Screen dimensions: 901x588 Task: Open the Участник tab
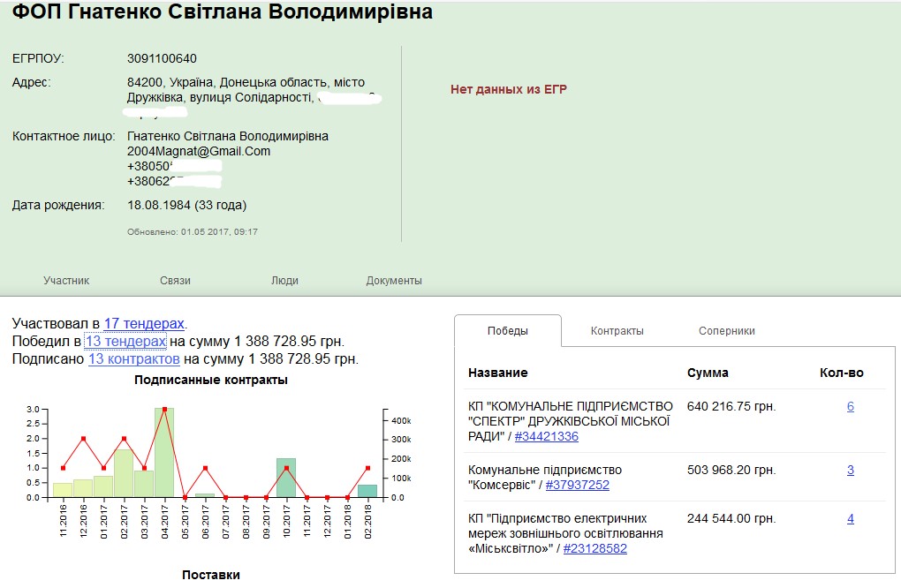pos(66,281)
